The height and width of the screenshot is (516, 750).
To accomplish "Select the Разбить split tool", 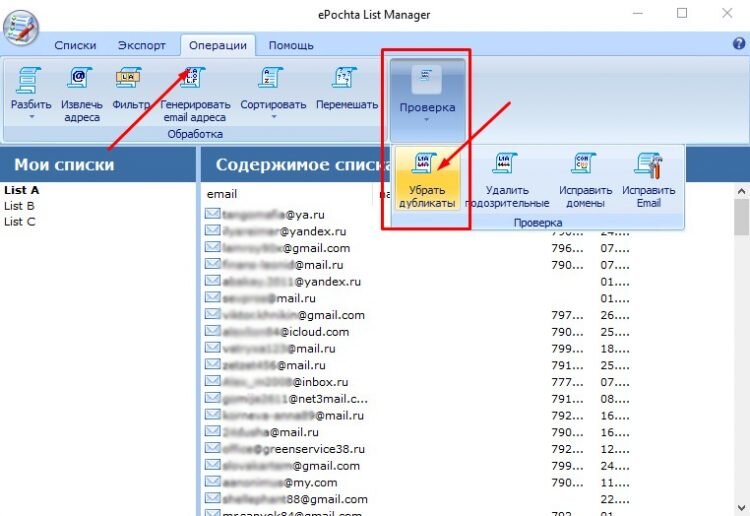I will pyautogui.click(x=31, y=92).
